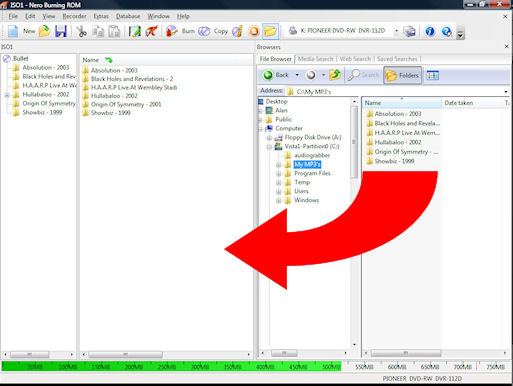
Task: Save the compilation with the floppy disk icon
Action: tap(61, 31)
